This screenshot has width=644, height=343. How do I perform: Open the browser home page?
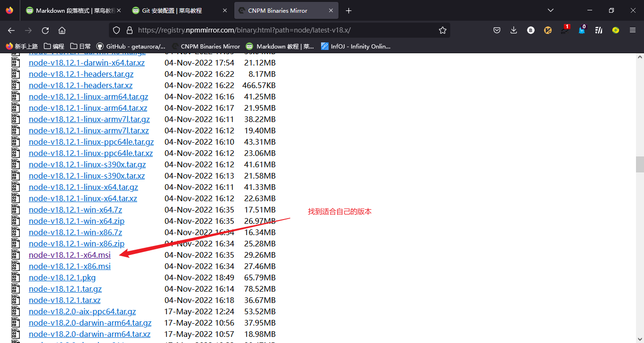tap(62, 30)
